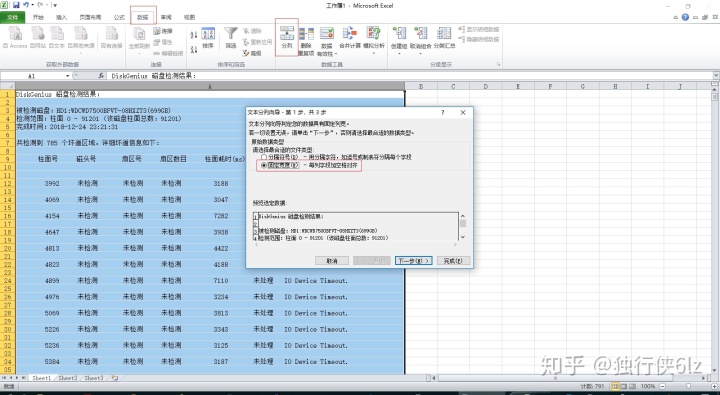Click 完成 Finish in the wizard
This screenshot has height=395, width=720.
[x=453, y=260]
